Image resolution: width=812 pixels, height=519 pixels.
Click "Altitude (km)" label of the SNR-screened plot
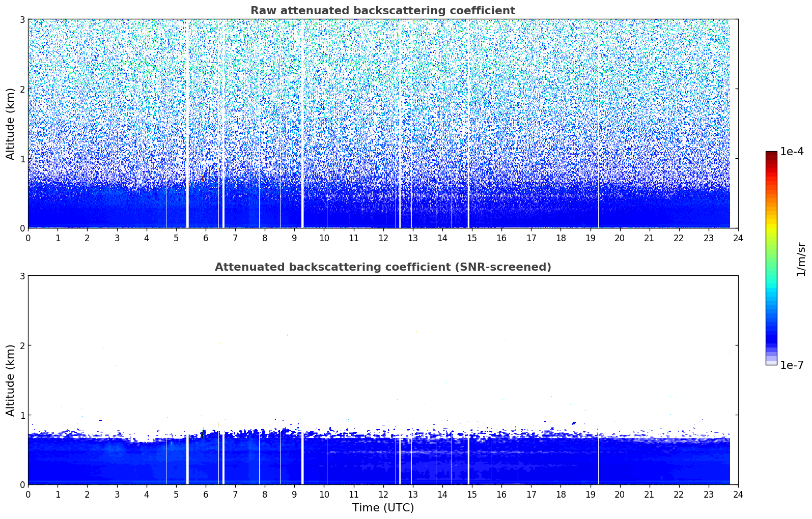11,380
